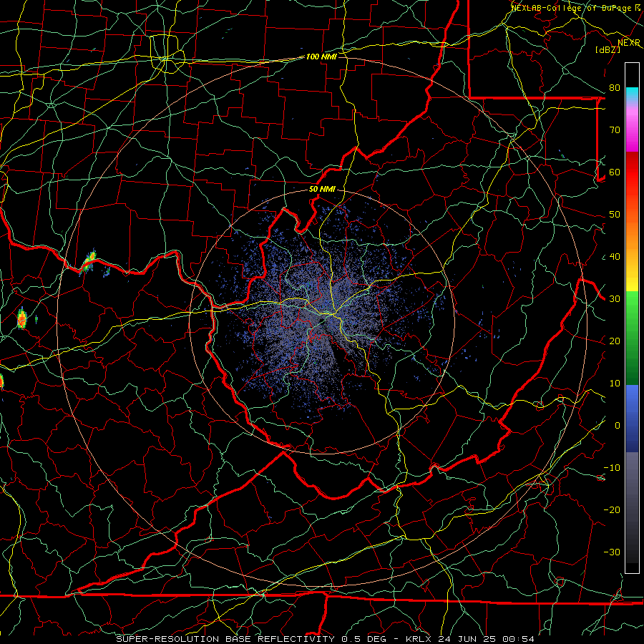Click the "100 NMI" range ring label
Image resolution: width=644 pixels, height=644 pixels.
pos(321,57)
